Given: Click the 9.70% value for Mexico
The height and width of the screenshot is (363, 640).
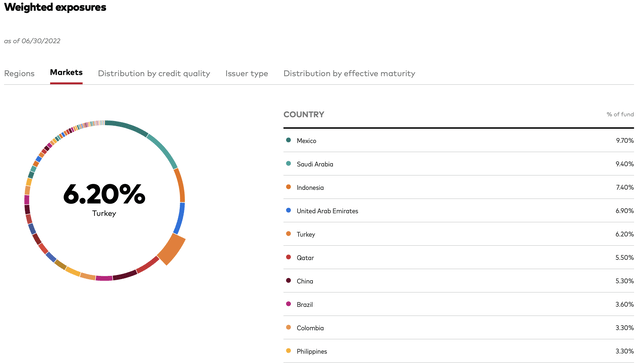Looking at the screenshot, I should click(x=624, y=140).
